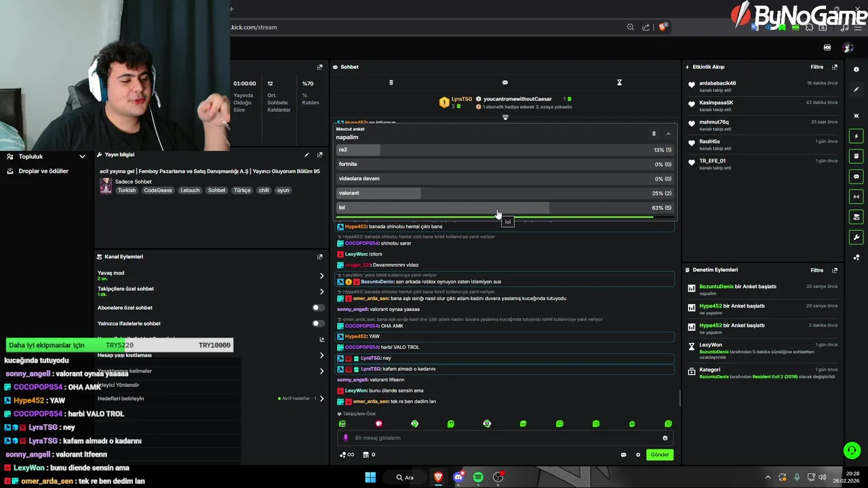This screenshot has width=868, height=488.
Task: Open the Windows Start menu
Action: coord(370,477)
